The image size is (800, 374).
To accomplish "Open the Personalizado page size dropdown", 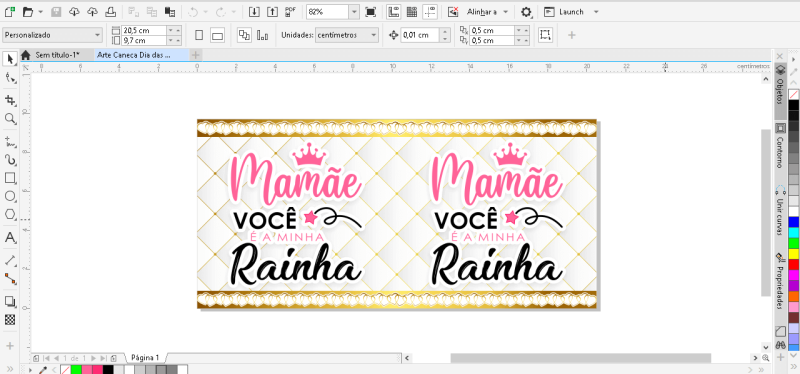I will tap(53, 35).
